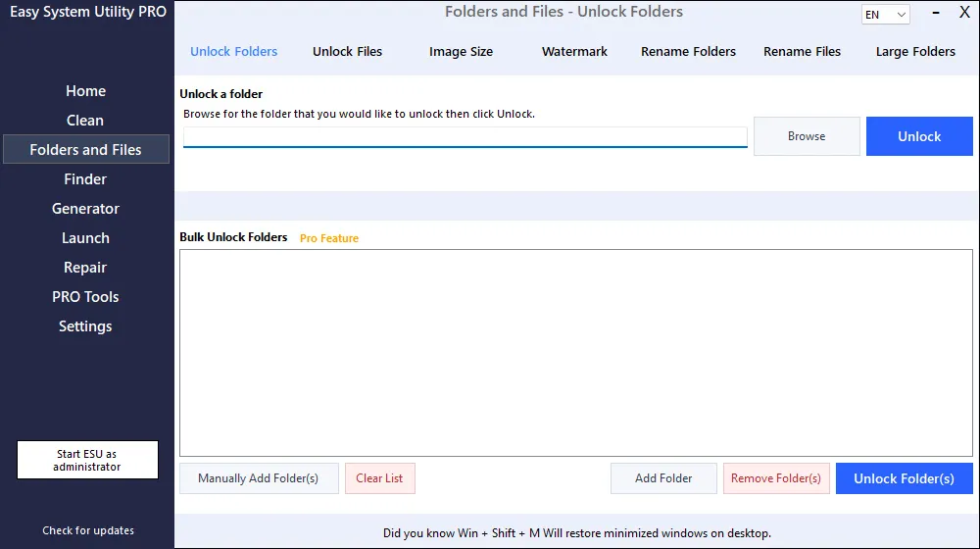
Task: Open the Repair section
Action: 85,267
